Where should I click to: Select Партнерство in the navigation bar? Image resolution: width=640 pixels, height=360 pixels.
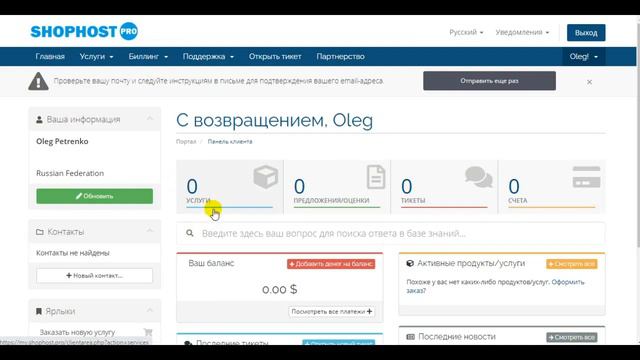(340, 56)
